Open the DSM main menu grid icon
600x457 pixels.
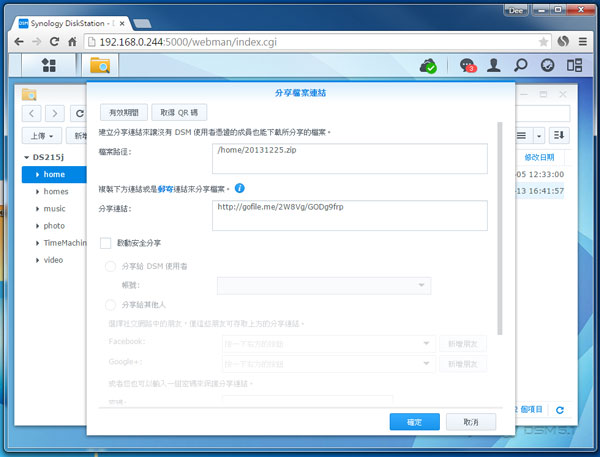tap(47, 66)
